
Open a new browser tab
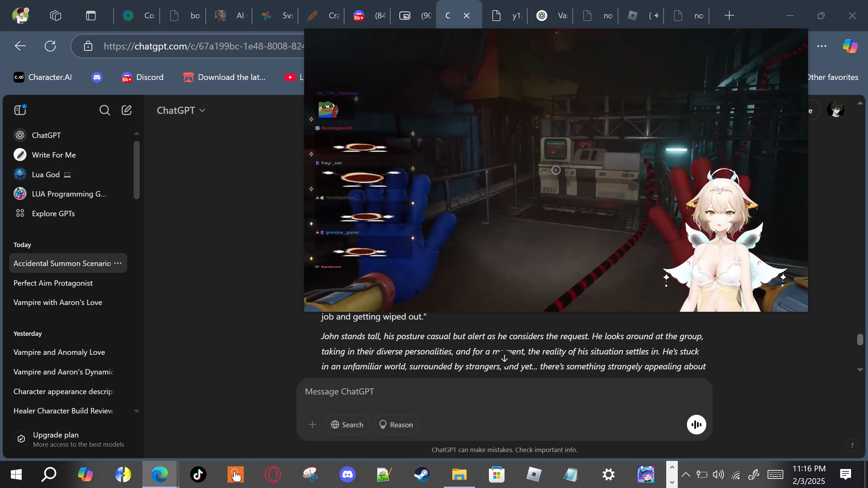click(729, 16)
